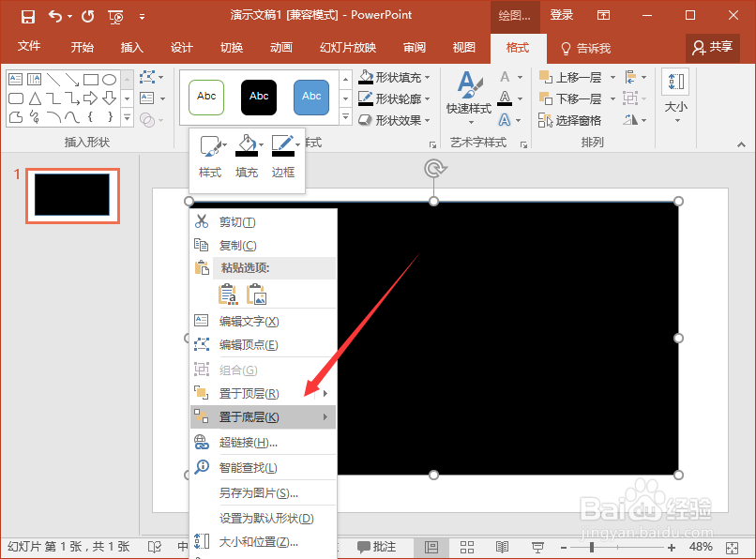Open 样式 in the mini toolbar
This screenshot has width=756, height=559.
click(x=210, y=157)
